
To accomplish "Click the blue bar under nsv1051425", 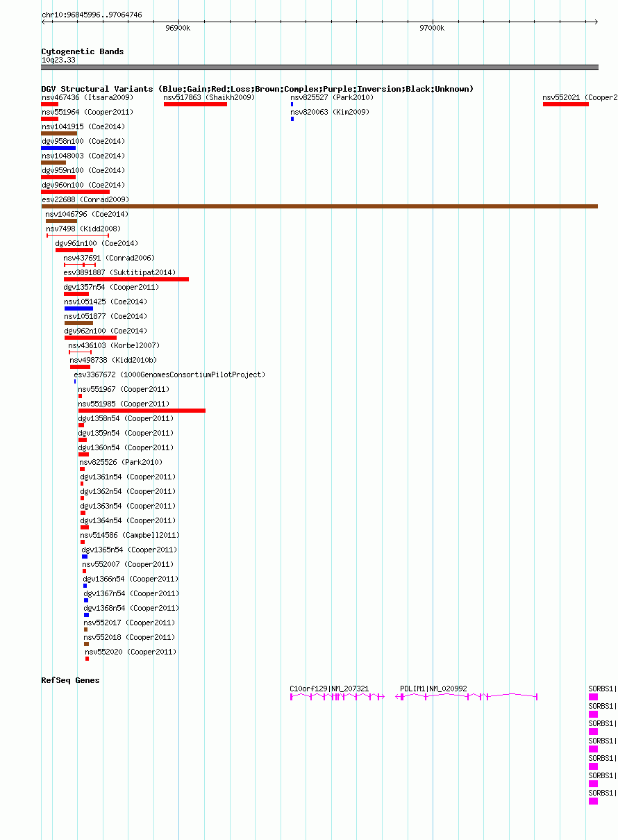I will 78,308.
